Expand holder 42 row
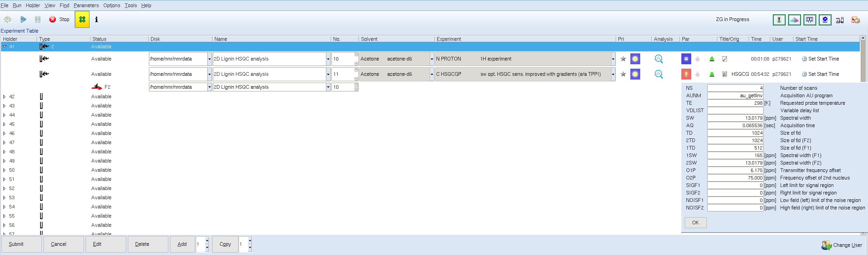This screenshot has height=255, width=868. [x=4, y=97]
